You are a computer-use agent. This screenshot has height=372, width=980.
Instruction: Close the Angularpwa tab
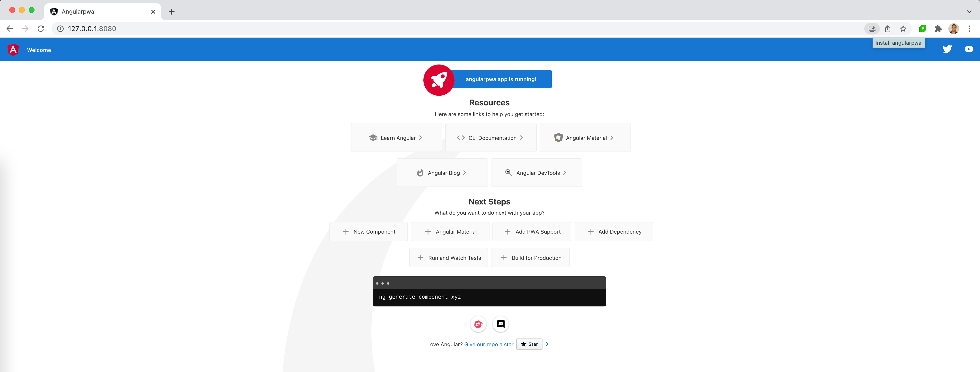click(153, 12)
